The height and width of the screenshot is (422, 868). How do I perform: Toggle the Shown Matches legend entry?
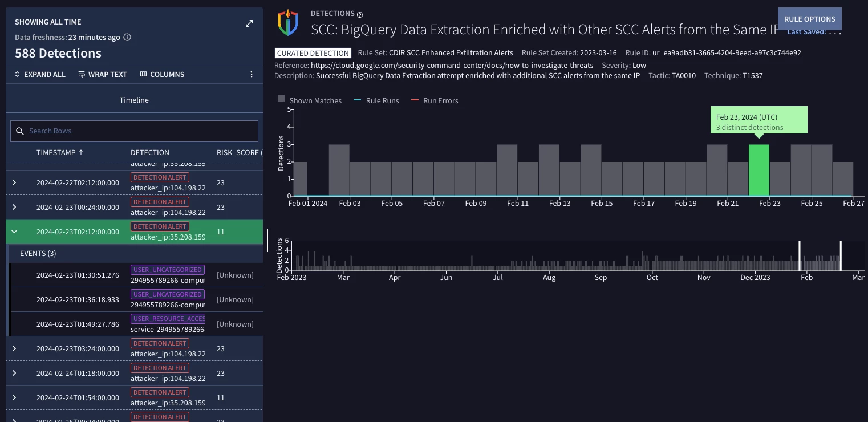(x=310, y=100)
